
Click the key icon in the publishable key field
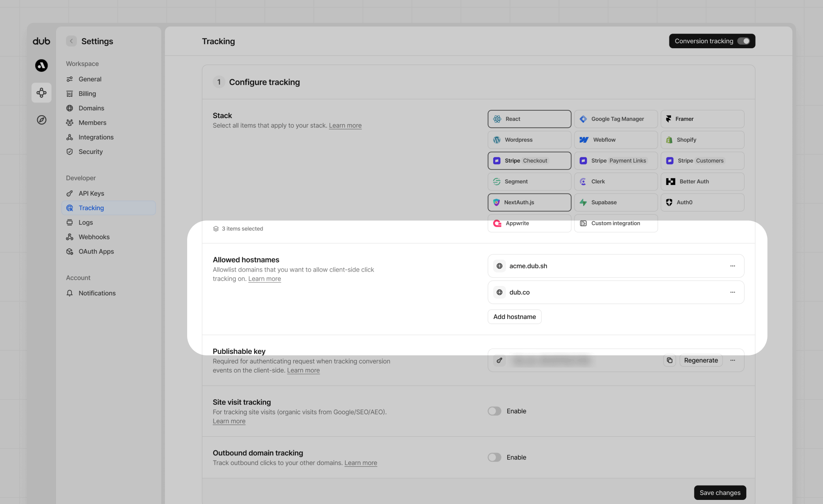(499, 360)
